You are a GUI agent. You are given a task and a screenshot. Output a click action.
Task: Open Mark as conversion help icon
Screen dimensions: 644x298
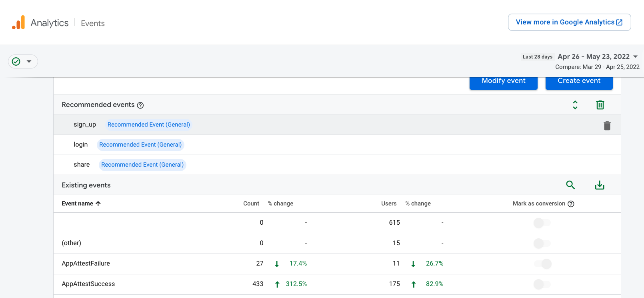pyautogui.click(x=571, y=204)
